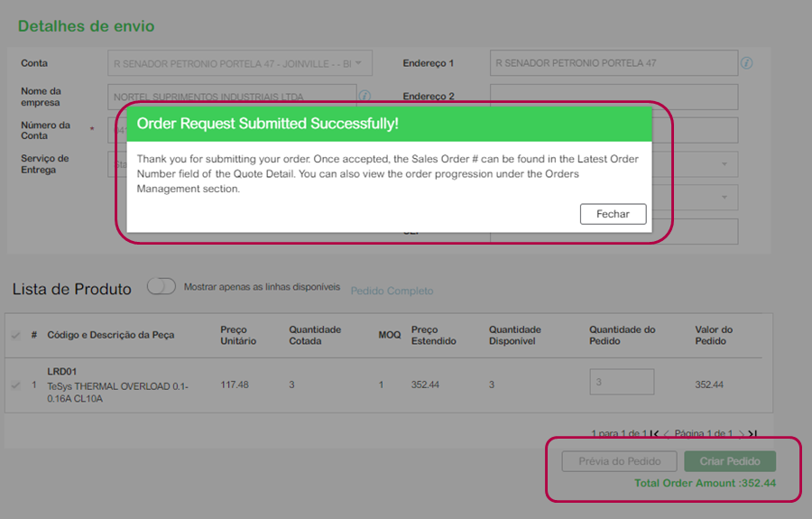This screenshot has height=519, width=812.
Task: Select part code LRD01 text
Action: [x=61, y=371]
